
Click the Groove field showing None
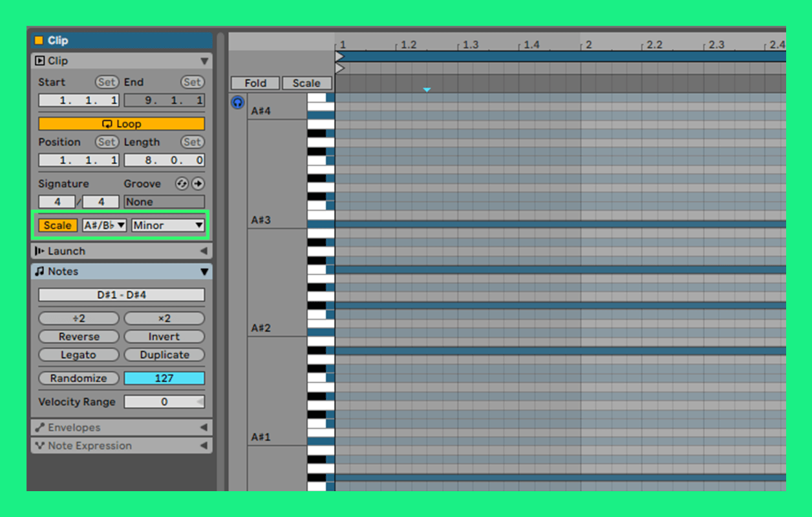click(x=164, y=202)
